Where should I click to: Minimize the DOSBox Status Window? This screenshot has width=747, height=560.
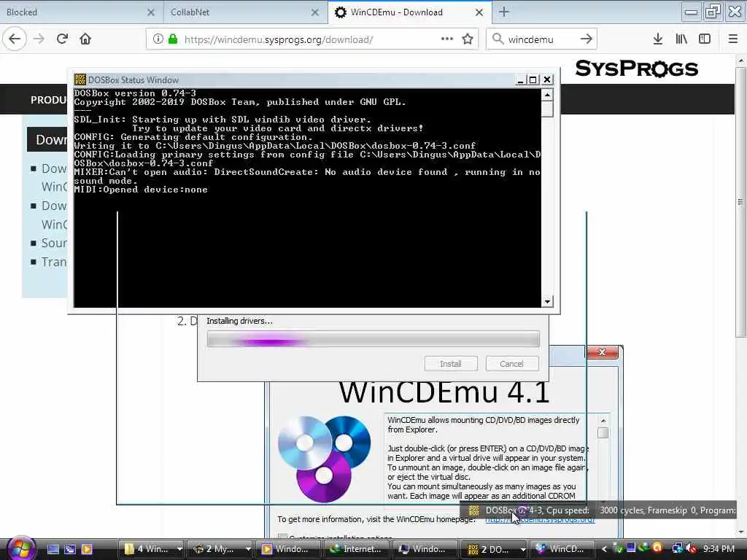pyautogui.click(x=520, y=80)
